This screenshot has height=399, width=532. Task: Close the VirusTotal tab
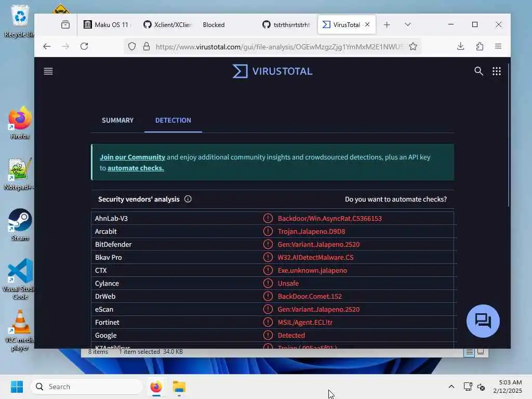(x=367, y=24)
